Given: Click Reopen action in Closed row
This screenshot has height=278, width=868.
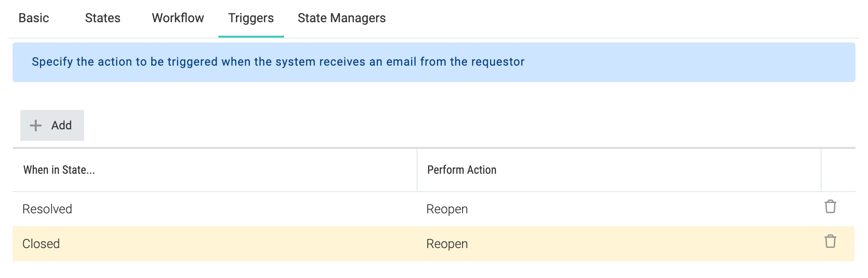Looking at the screenshot, I should click(447, 244).
